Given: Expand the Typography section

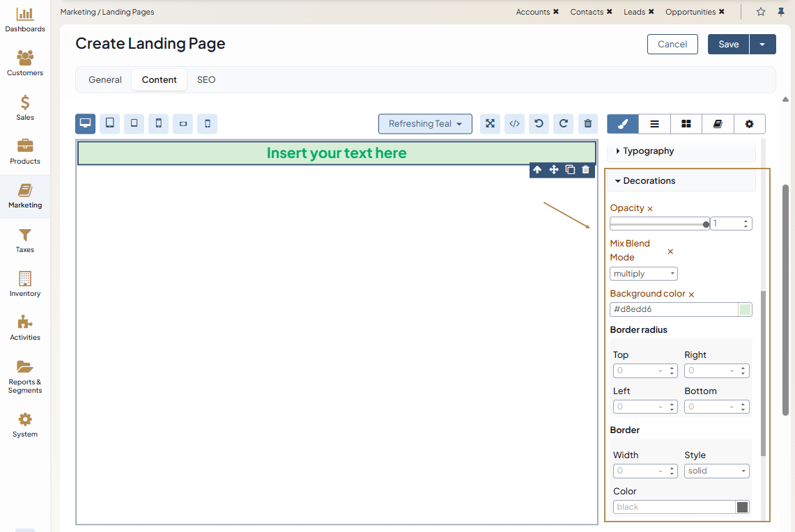Looking at the screenshot, I should coord(648,151).
